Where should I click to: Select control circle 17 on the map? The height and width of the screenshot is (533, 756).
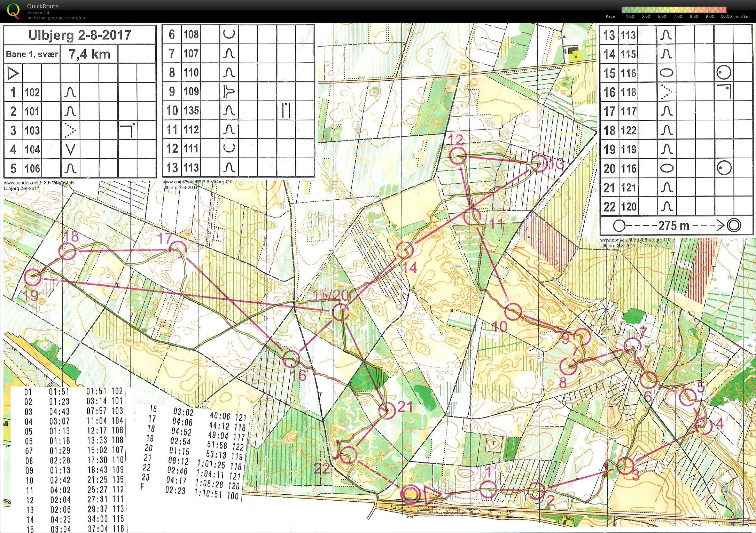pyautogui.click(x=178, y=249)
